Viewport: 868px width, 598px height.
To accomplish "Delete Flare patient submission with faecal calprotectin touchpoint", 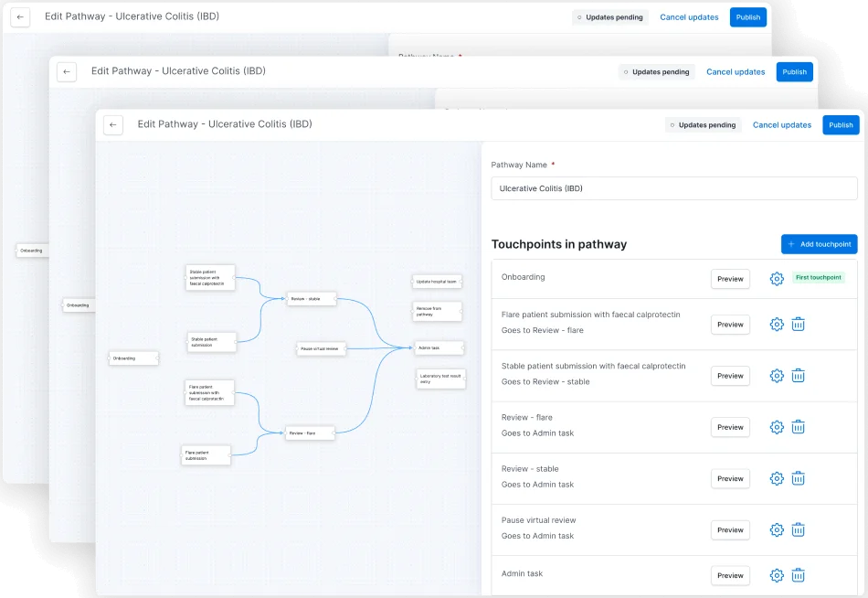I will [798, 325].
